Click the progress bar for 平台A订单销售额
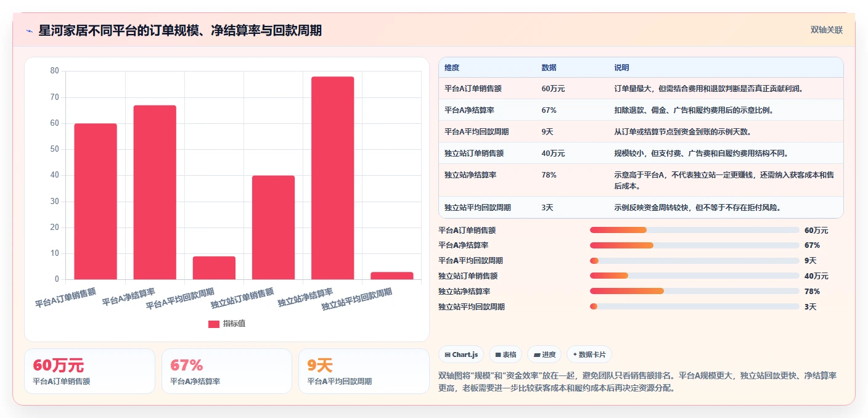 tap(695, 230)
